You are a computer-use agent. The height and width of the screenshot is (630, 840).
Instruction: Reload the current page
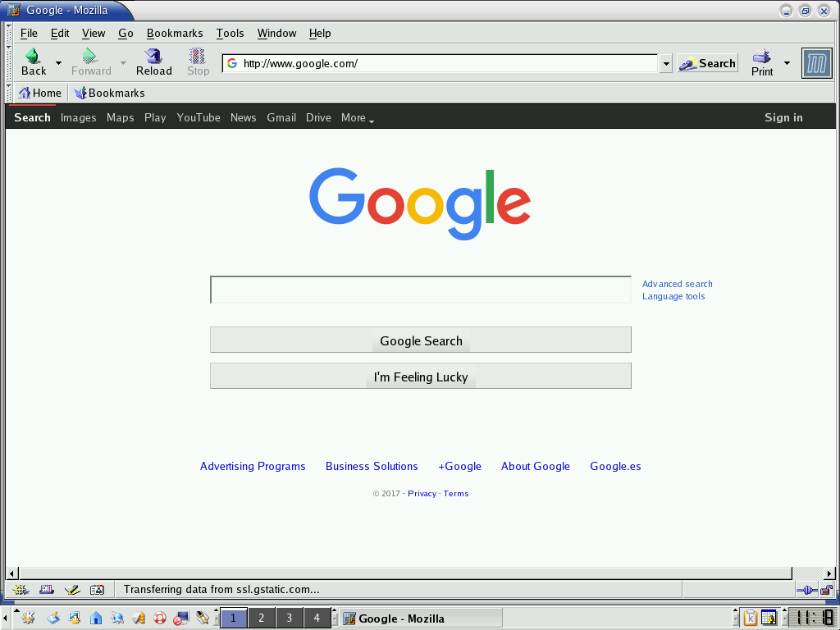click(x=153, y=62)
